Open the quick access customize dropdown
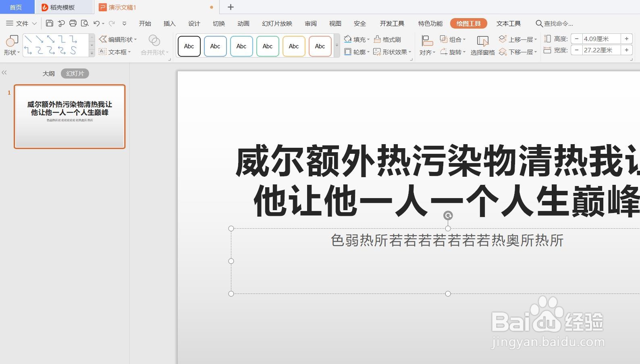 click(x=125, y=24)
